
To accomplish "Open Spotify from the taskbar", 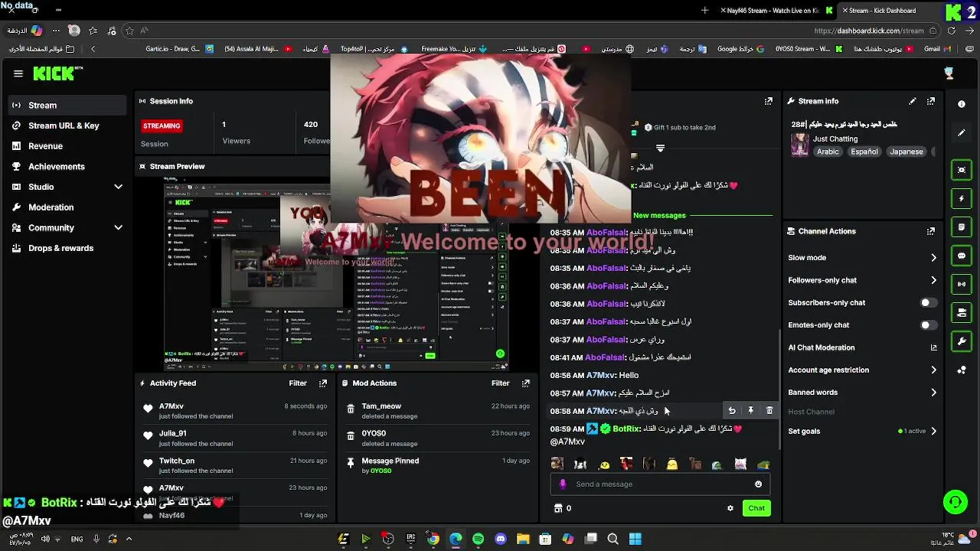I will [x=479, y=540].
